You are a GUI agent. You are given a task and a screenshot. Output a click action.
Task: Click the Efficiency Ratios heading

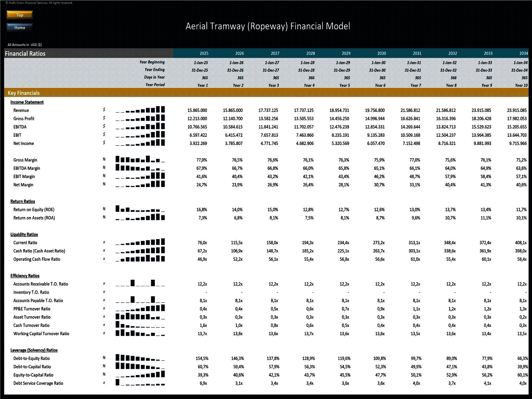(25, 276)
